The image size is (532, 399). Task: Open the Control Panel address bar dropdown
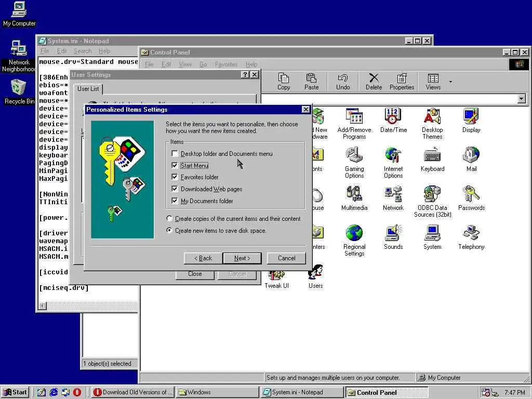pos(522,99)
